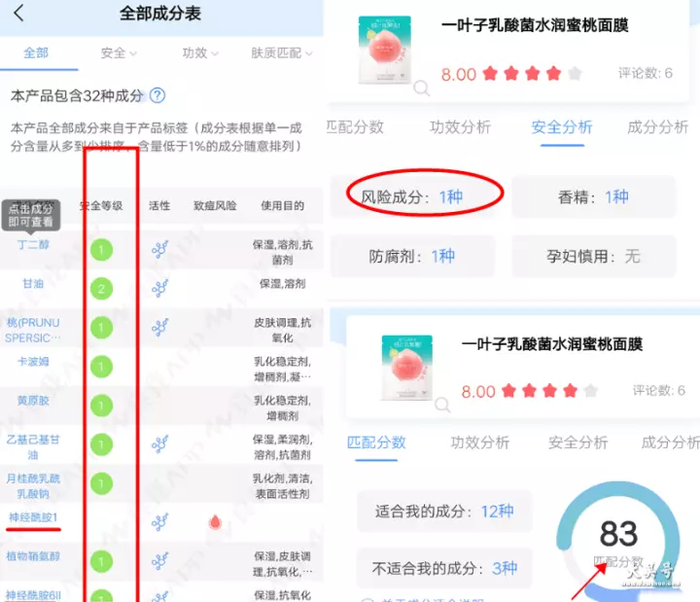Expand the 功效 filter dropdown
Image resolution: width=700 pixels, height=602 pixels.
click(x=200, y=53)
